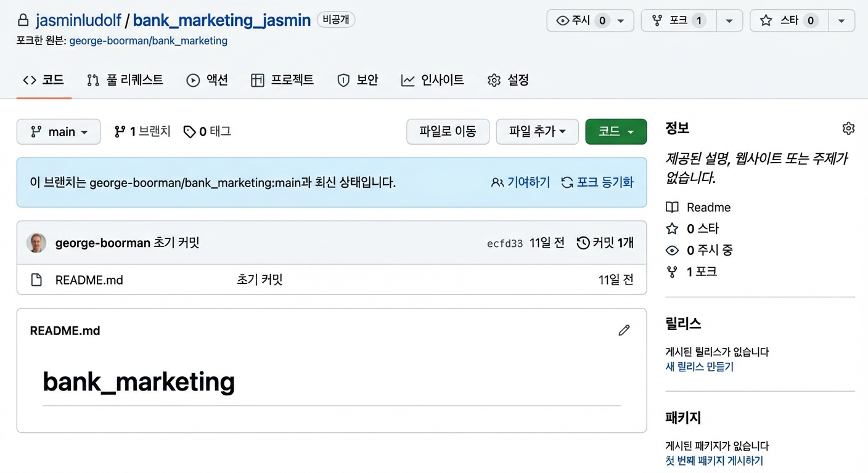Viewport: 868px width, 473px height.
Task: Open the 릴리스 section heading
Action: (683, 323)
